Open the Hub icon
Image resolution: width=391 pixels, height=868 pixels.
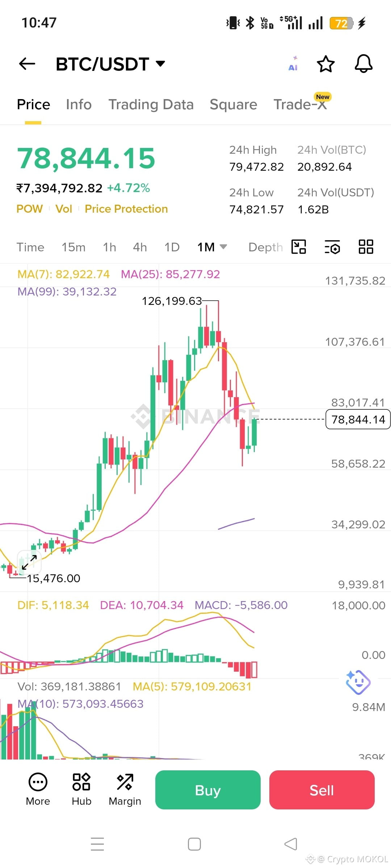point(81,790)
